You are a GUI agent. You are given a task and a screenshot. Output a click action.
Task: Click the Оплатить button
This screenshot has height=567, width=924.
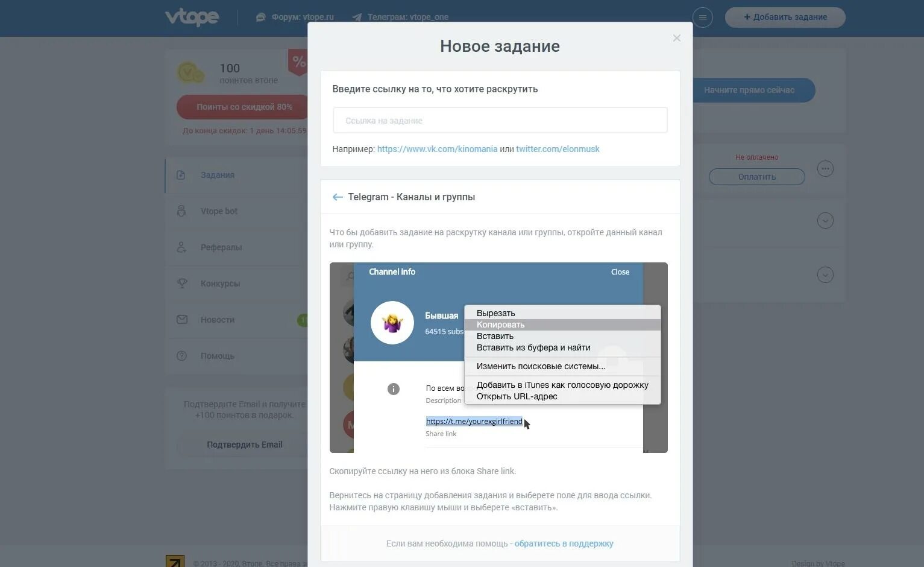click(x=757, y=177)
